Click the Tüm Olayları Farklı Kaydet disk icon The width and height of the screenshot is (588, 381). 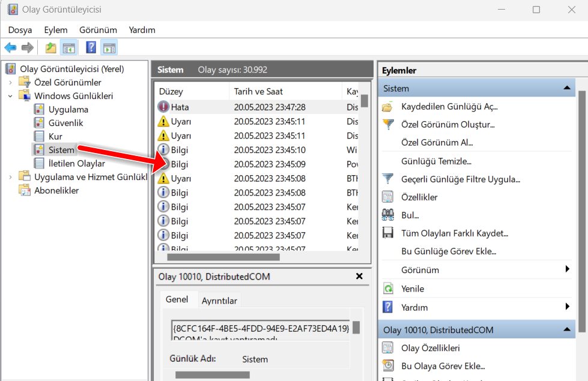pos(388,233)
